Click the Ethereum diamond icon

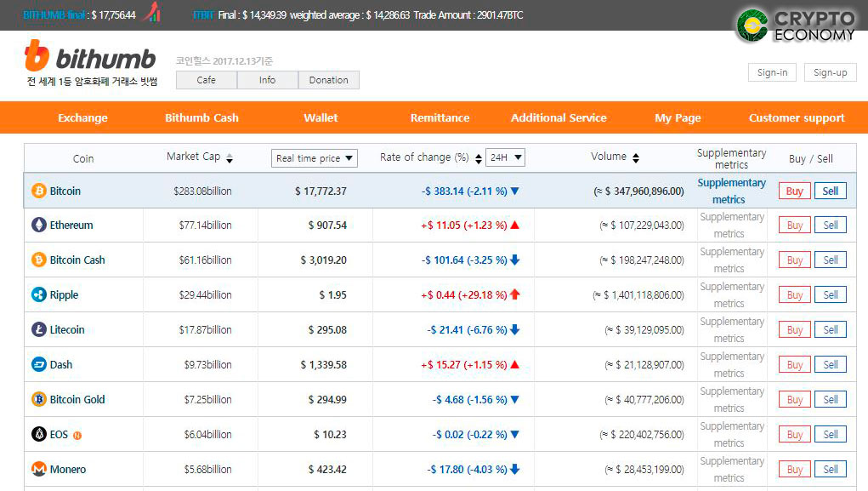click(39, 225)
